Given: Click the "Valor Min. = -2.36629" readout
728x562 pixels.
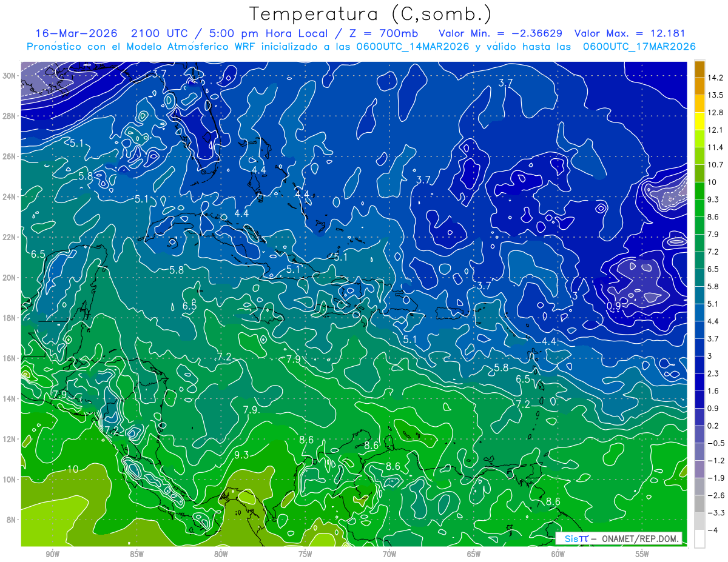Looking at the screenshot, I should coord(500,33).
